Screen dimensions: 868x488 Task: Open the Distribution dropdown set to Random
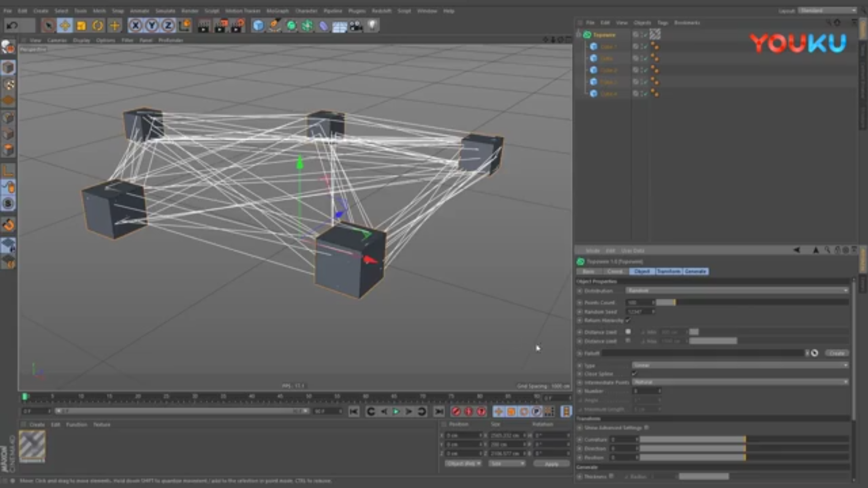(x=737, y=291)
